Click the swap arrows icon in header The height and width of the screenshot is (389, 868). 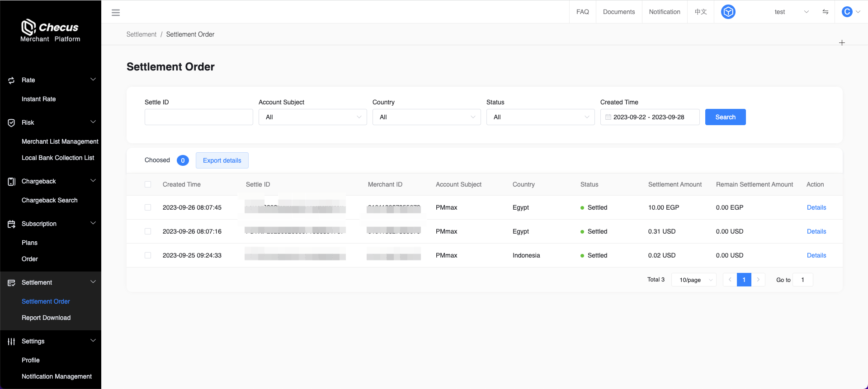tap(825, 12)
